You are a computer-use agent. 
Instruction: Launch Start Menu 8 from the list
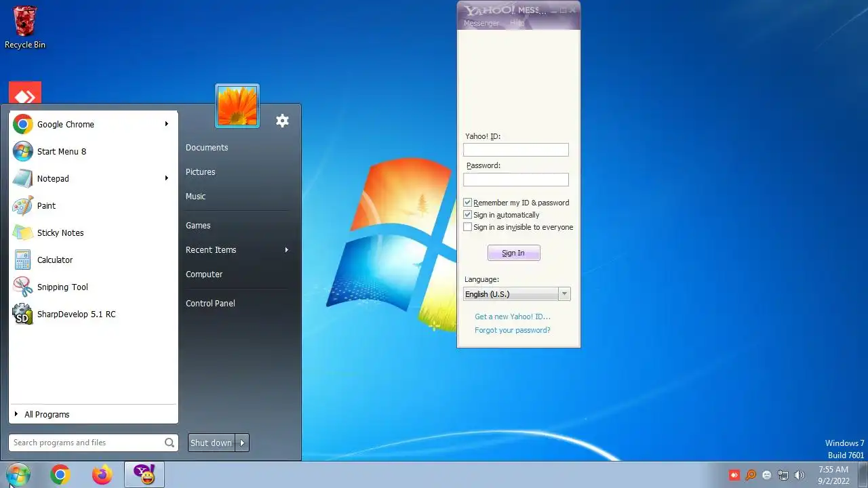(93, 151)
